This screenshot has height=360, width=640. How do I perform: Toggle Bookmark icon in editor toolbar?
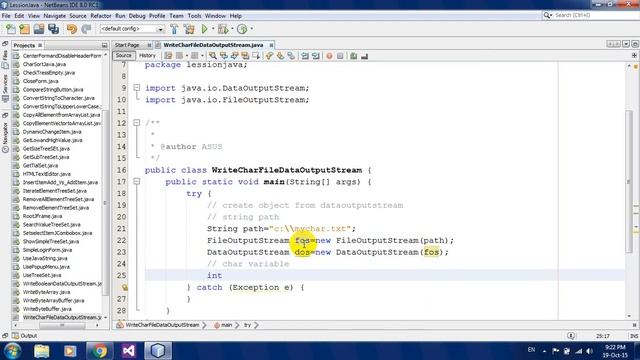pyautogui.click(x=291, y=56)
